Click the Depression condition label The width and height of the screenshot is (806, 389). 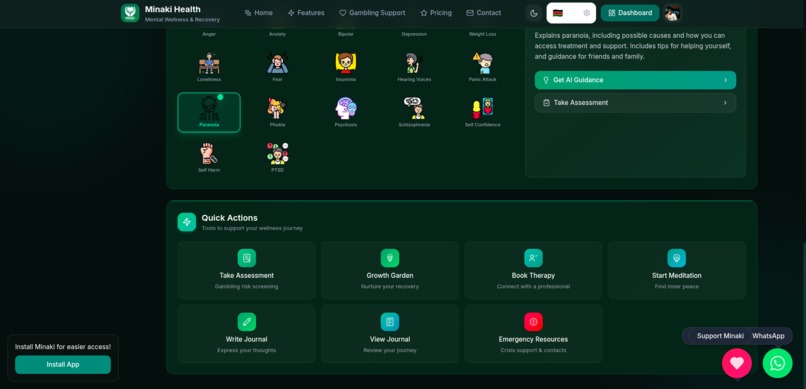[414, 34]
